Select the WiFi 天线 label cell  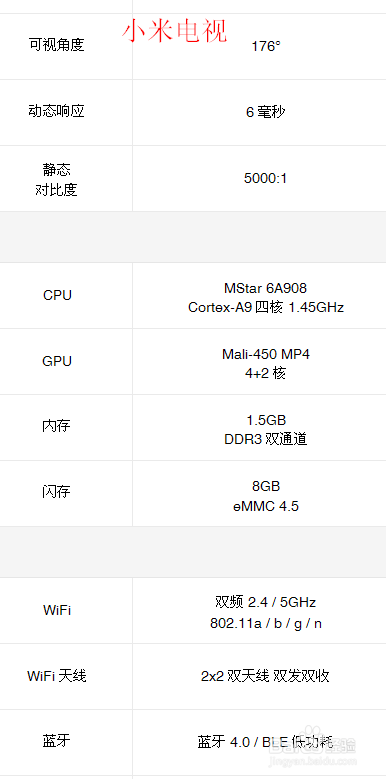click(57, 676)
